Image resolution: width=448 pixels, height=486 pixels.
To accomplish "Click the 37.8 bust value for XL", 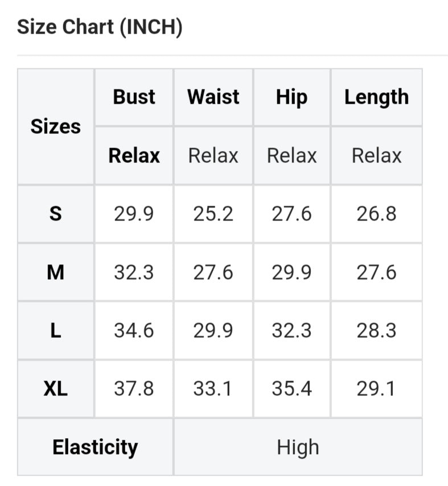I will (x=134, y=389).
